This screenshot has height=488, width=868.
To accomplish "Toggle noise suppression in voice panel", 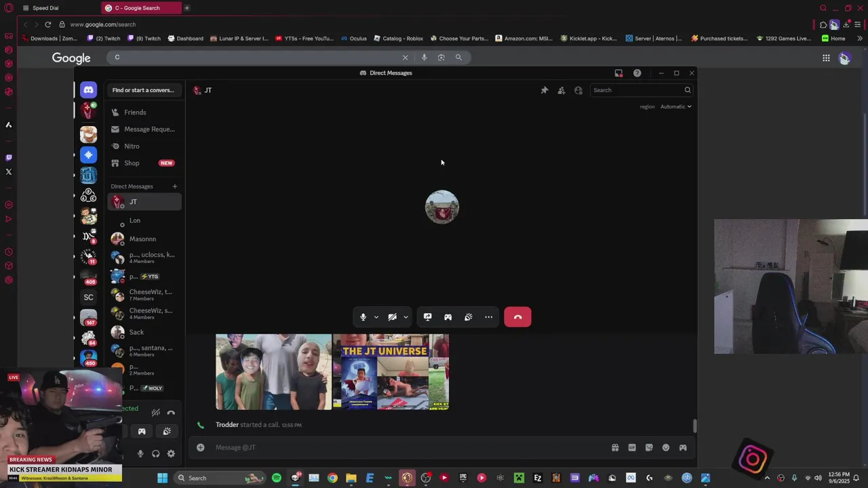I will (156, 412).
